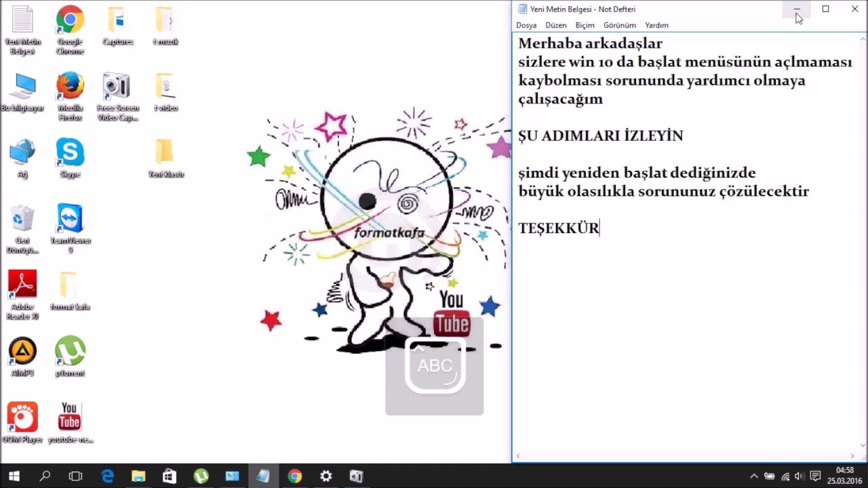
Task: Select the Mozilla Firefox desktop icon
Action: click(70, 96)
